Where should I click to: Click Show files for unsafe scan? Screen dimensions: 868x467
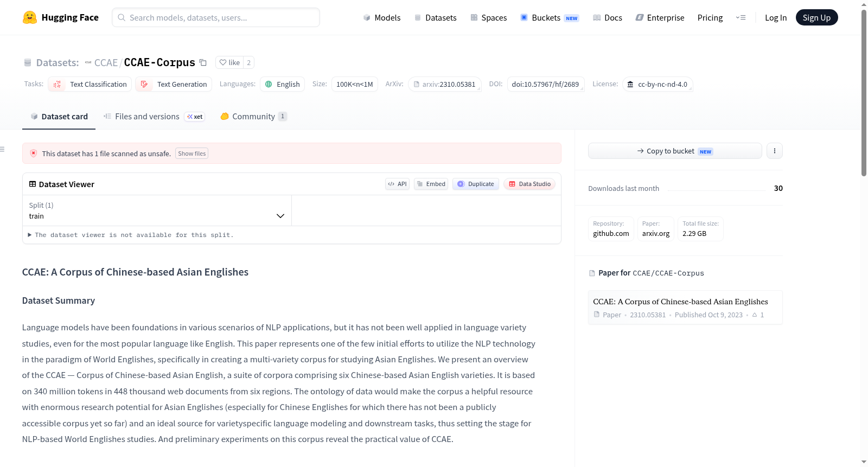192,153
